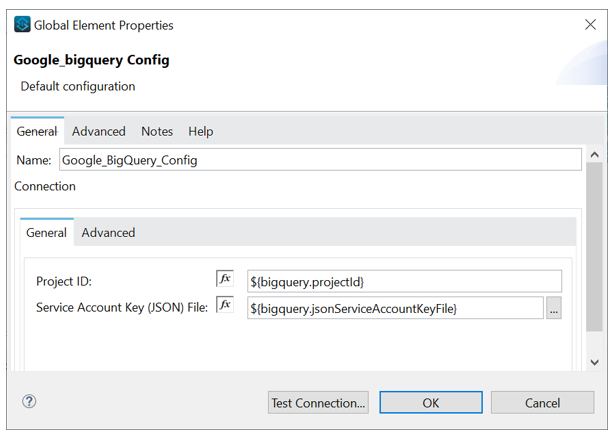Viewport: 616px width, 434px height.
Task: Open the Notes tab
Action: [x=157, y=131]
